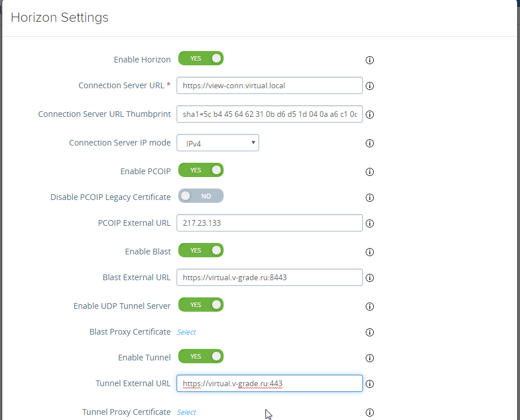Click info icon beside PCOIP External URL
This screenshot has width=520, height=420.
click(x=370, y=223)
